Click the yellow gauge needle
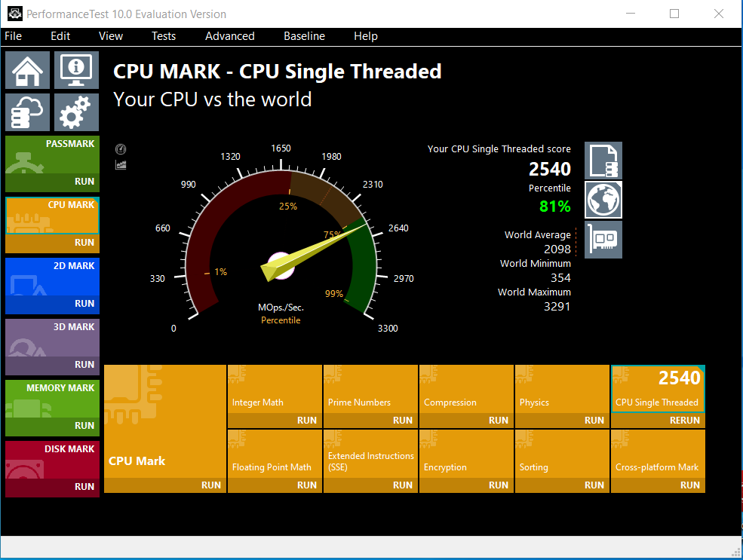 [314, 252]
